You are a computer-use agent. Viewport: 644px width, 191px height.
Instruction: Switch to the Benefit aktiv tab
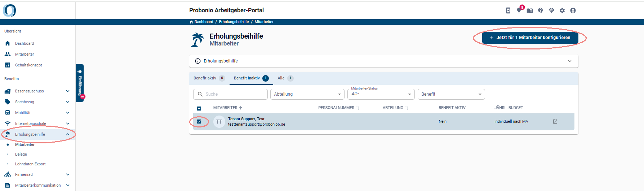[x=209, y=78]
